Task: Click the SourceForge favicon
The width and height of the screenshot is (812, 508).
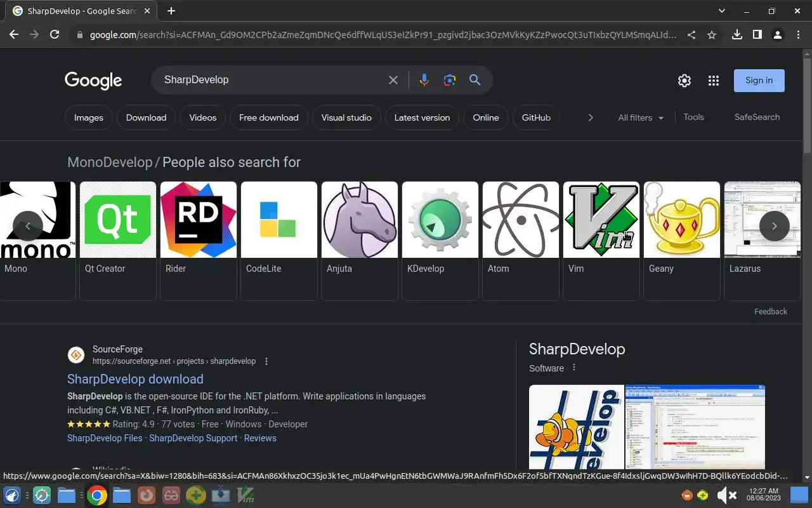Action: point(76,355)
